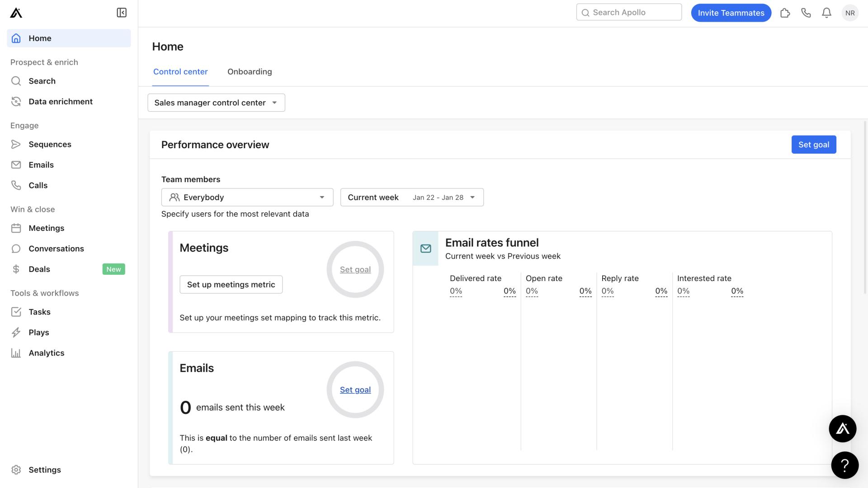Open the NR user avatar menu
The height and width of the screenshot is (488, 868).
(850, 13)
